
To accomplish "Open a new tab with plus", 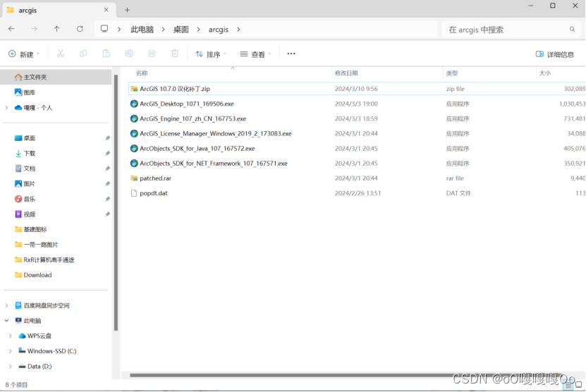I will 127,10.
